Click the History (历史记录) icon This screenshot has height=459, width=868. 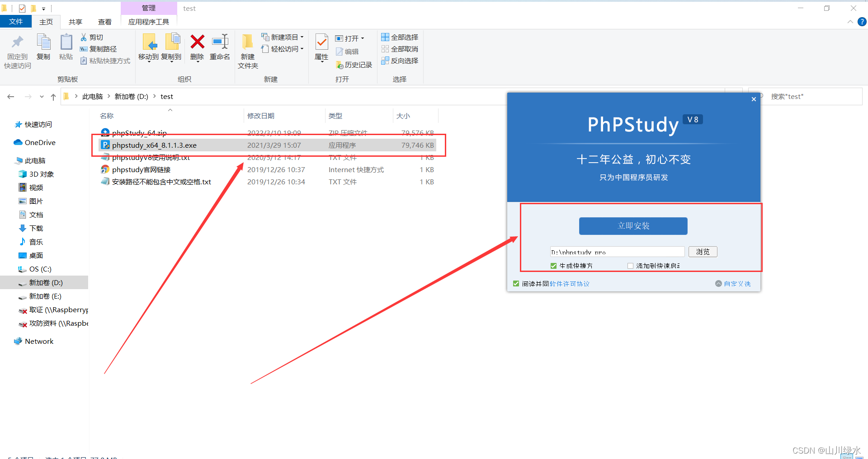point(340,65)
